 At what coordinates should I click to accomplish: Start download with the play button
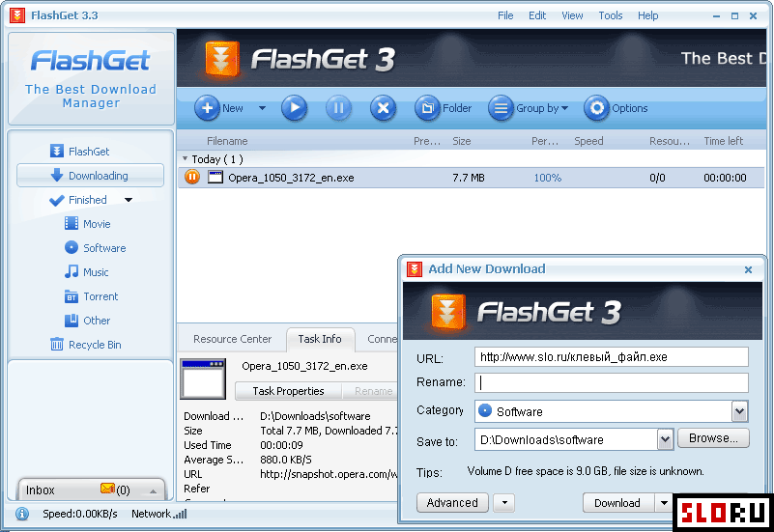[294, 107]
